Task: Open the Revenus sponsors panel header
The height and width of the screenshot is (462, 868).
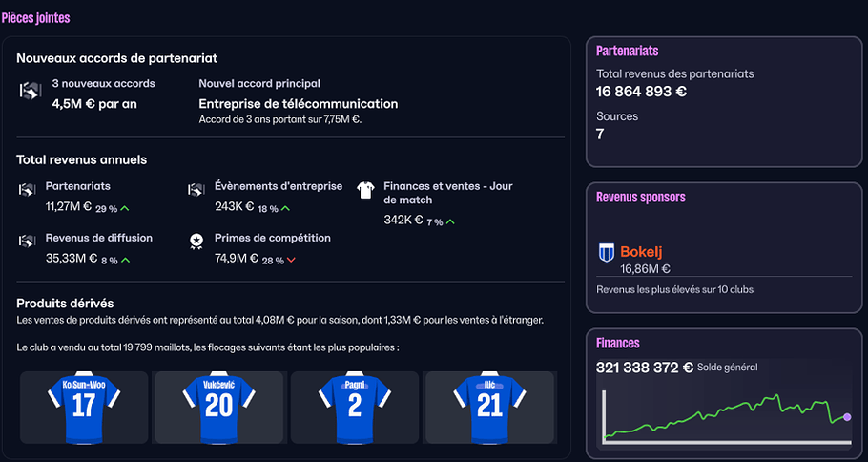Action: pyautogui.click(x=640, y=198)
